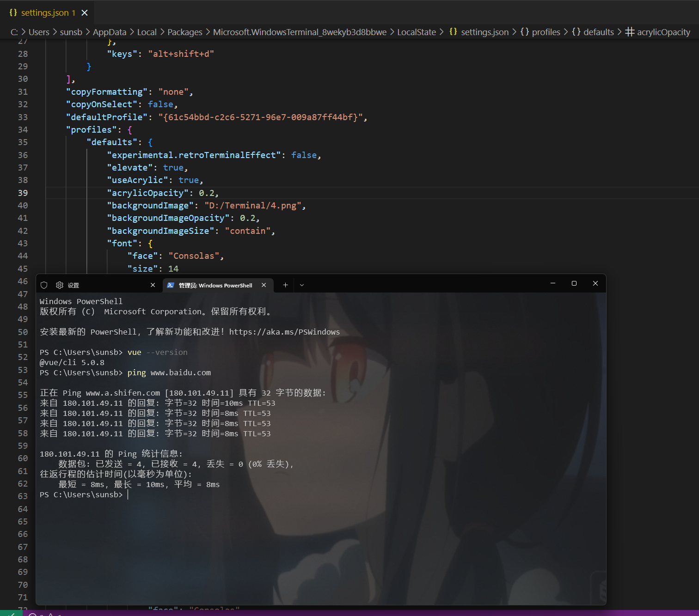Screen dimensions: 699x616
Task: Close the settings.json editor tab
Action: pos(85,13)
